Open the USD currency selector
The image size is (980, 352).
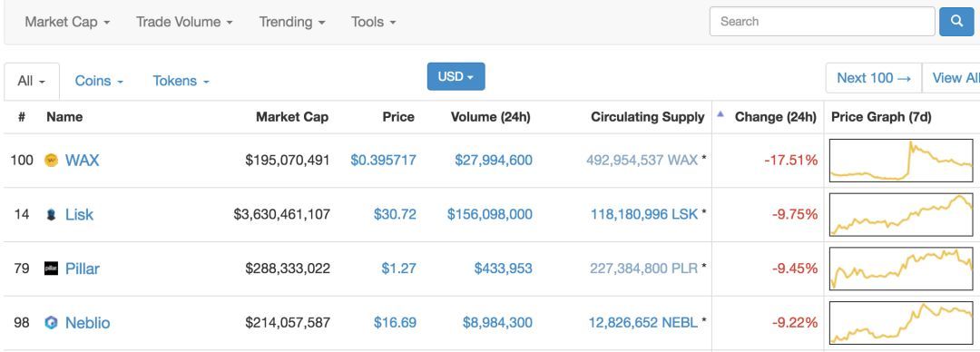coord(456,76)
